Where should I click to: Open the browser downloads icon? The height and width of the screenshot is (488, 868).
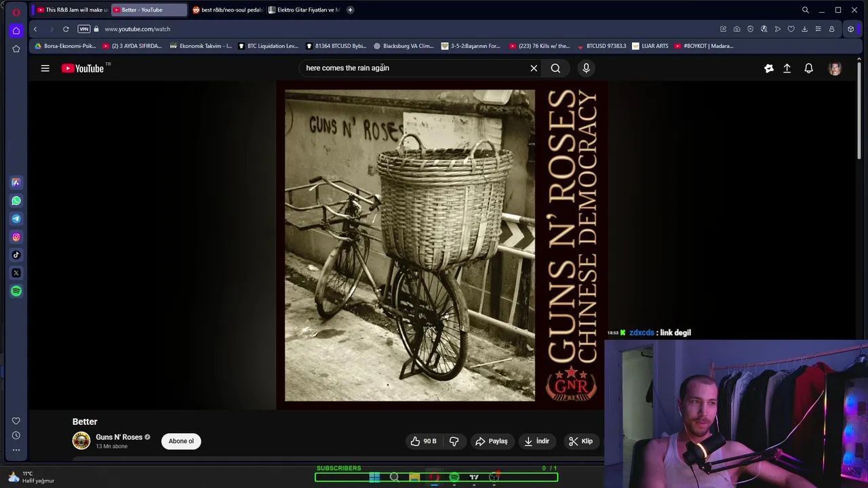pyautogui.click(x=804, y=29)
